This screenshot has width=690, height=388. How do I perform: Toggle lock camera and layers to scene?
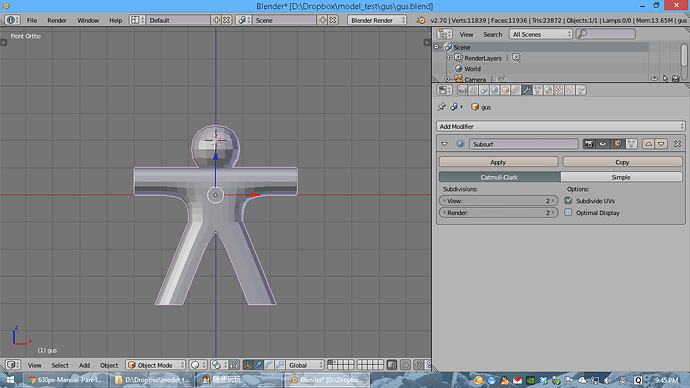pyautogui.click(x=392, y=365)
